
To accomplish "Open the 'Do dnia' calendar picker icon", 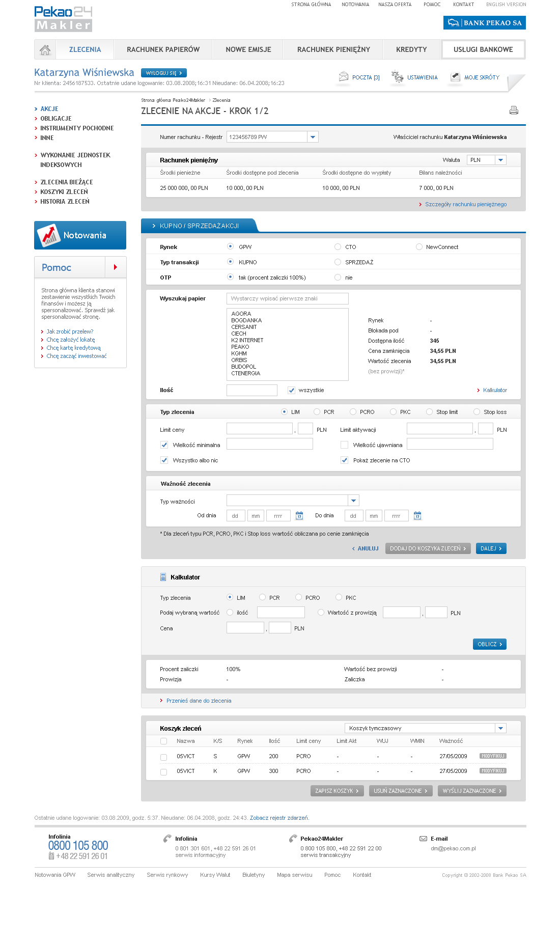I will [x=417, y=516].
